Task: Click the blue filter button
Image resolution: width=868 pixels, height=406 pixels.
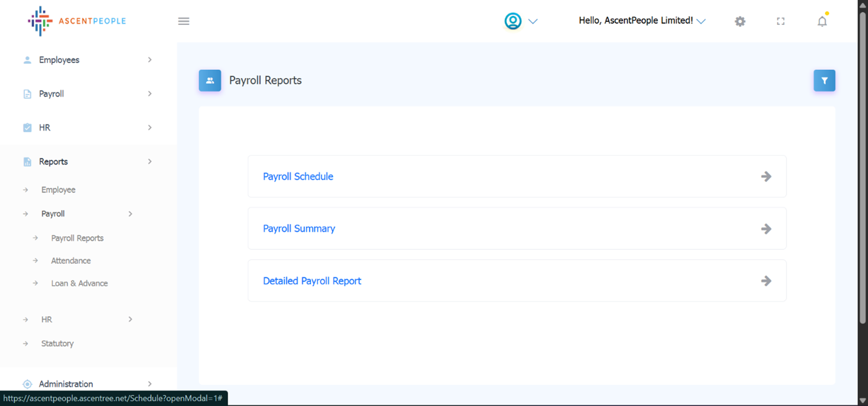Action: tap(824, 81)
